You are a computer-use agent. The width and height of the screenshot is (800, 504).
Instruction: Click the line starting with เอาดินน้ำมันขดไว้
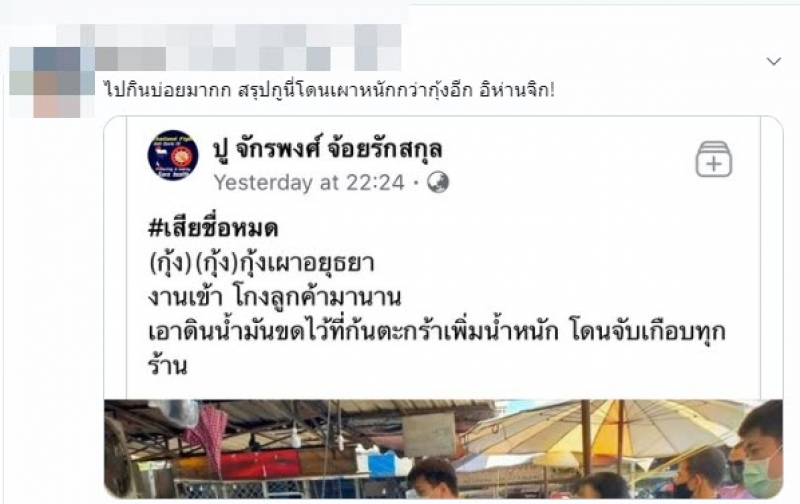[x=436, y=332]
